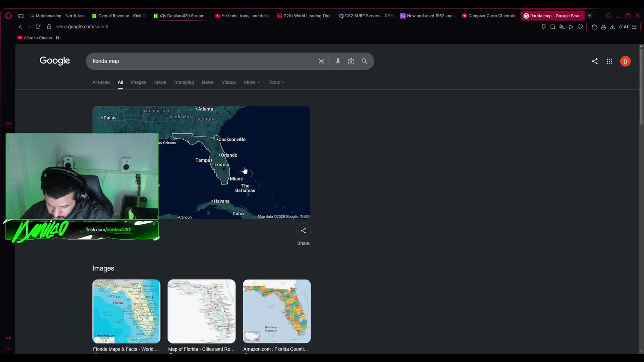The width and height of the screenshot is (644, 362).
Task: Open the GX Corner gamepad icon
Action: coord(21,16)
